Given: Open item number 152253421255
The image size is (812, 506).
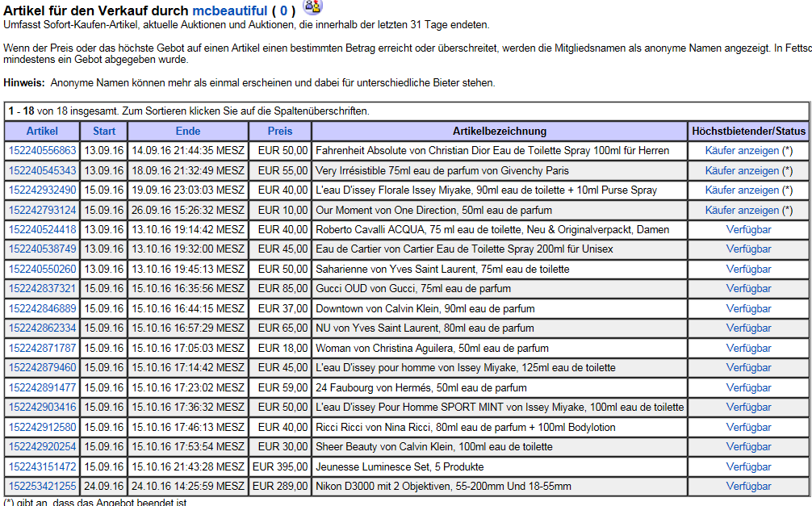Looking at the screenshot, I should (43, 487).
